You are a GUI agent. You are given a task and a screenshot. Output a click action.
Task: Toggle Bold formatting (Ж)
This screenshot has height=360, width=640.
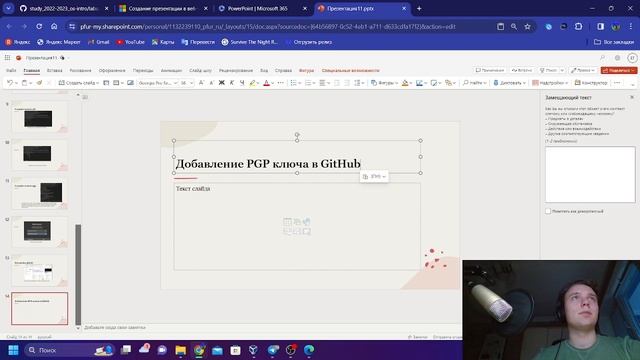pyautogui.click(x=222, y=83)
